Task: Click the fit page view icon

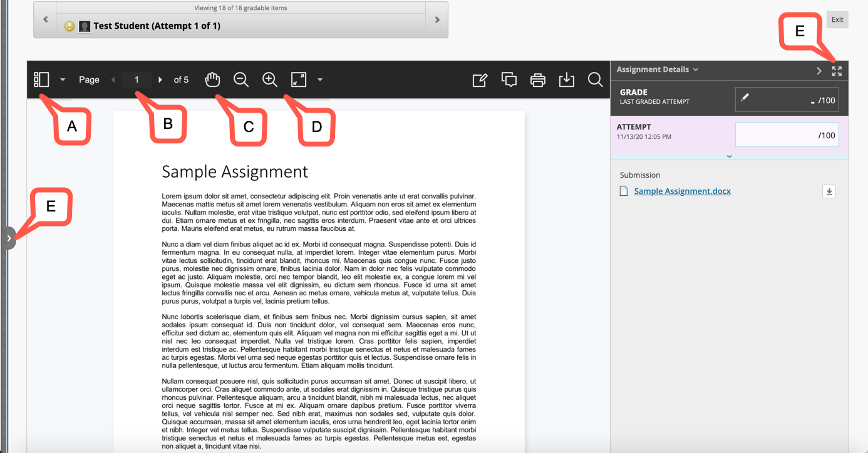Action: pyautogui.click(x=299, y=79)
